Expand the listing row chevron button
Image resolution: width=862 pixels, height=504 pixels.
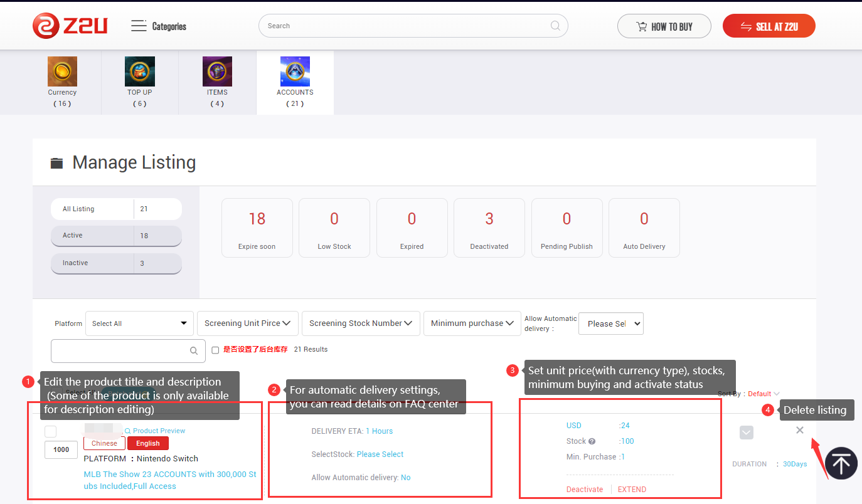point(746,433)
